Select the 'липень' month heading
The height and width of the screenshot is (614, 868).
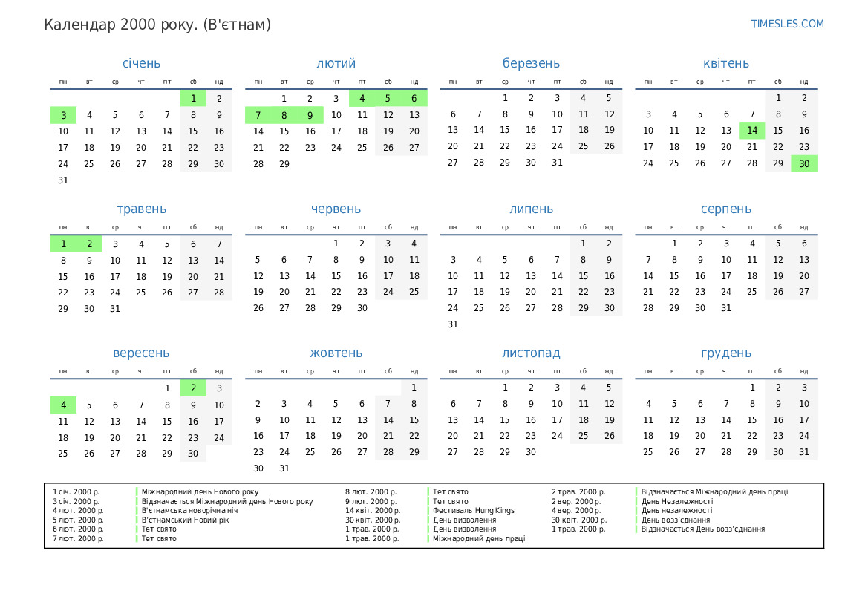(531, 209)
